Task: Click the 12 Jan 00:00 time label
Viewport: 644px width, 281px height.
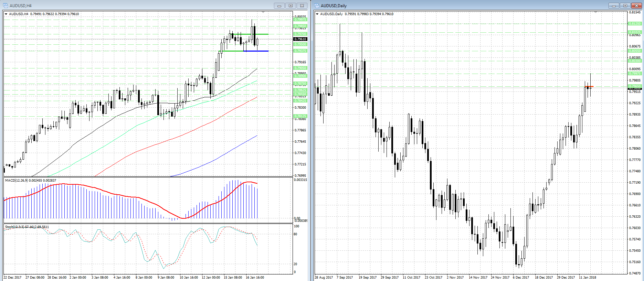Action: click(x=211, y=278)
